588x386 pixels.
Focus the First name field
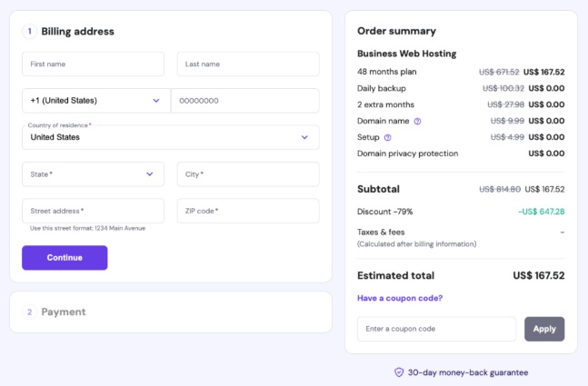click(93, 64)
